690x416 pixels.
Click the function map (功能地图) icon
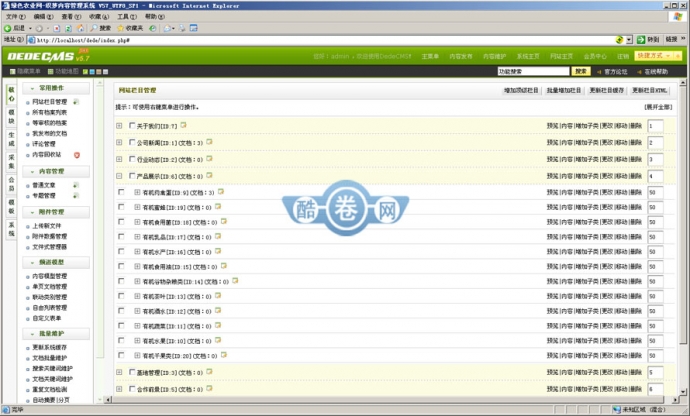point(51,71)
